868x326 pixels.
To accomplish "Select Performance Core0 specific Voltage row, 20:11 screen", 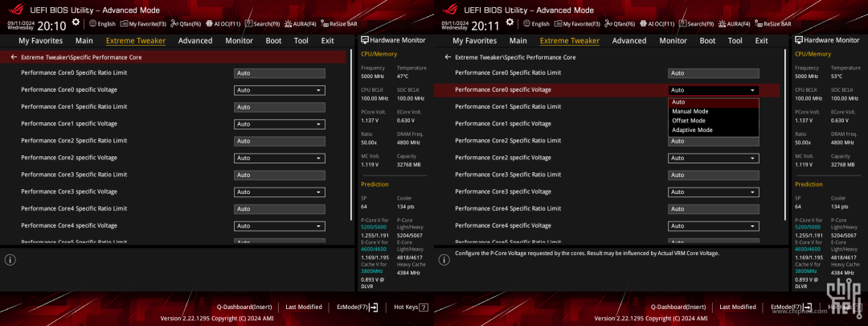I will [x=607, y=90].
